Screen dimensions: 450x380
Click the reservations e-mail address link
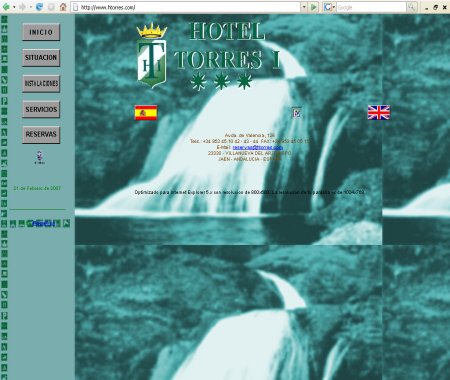click(258, 147)
